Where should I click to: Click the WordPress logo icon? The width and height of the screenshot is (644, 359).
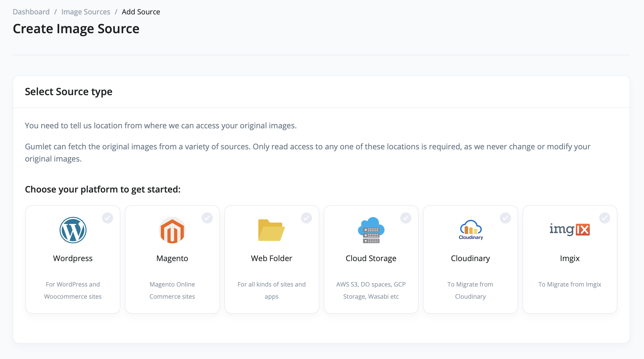tap(73, 230)
